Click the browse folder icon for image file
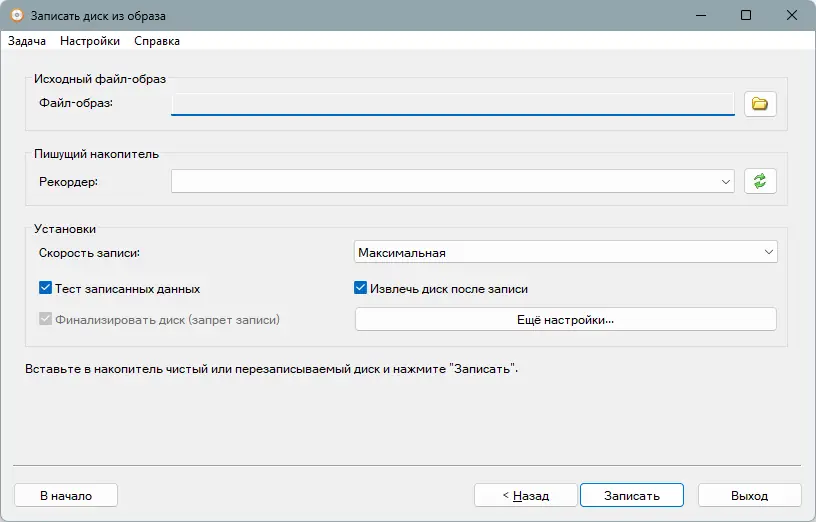 tap(760, 103)
